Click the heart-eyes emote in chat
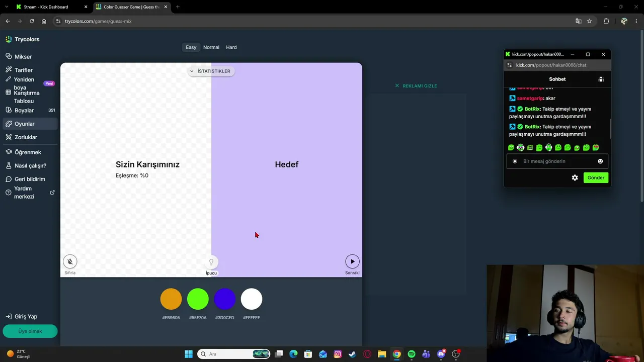This screenshot has width=644, height=362. (x=596, y=148)
